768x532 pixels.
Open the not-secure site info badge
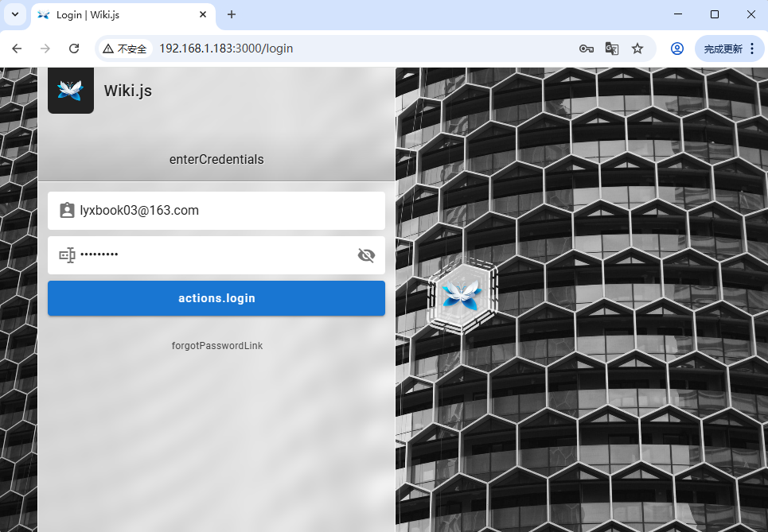(126, 49)
